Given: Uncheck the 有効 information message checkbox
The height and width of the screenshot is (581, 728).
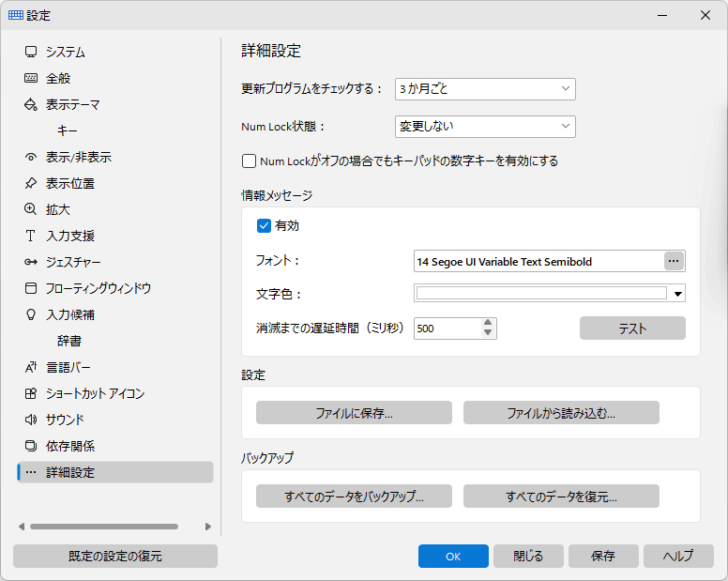Looking at the screenshot, I should point(264,225).
